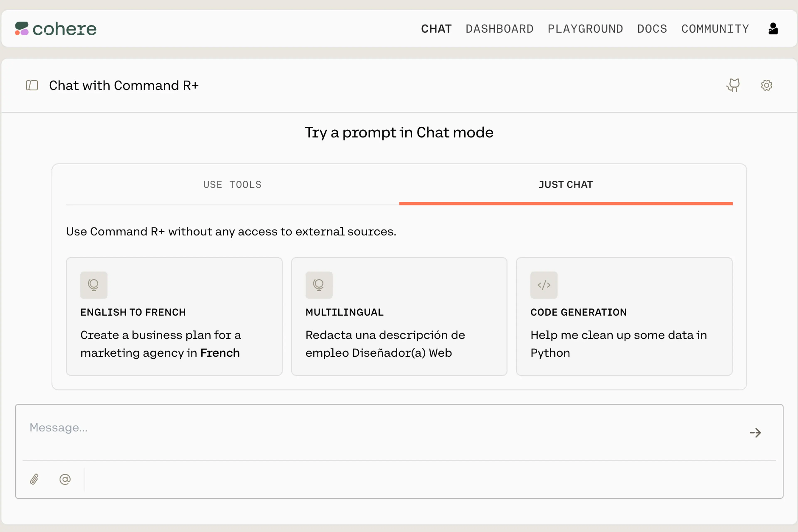Open the Docs nav item
Viewport: 798px width, 532px height.
(652, 29)
